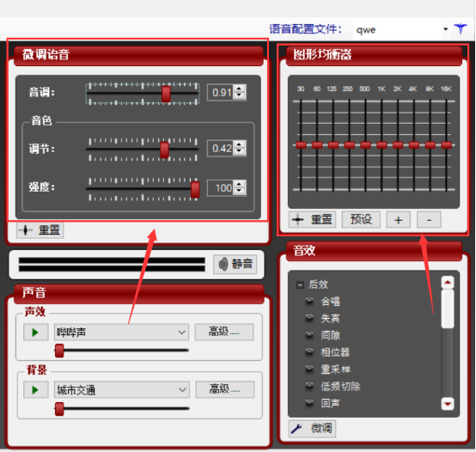Collapse the 后效 effects tree node
Viewport: 476px width, 452px height.
[300, 285]
